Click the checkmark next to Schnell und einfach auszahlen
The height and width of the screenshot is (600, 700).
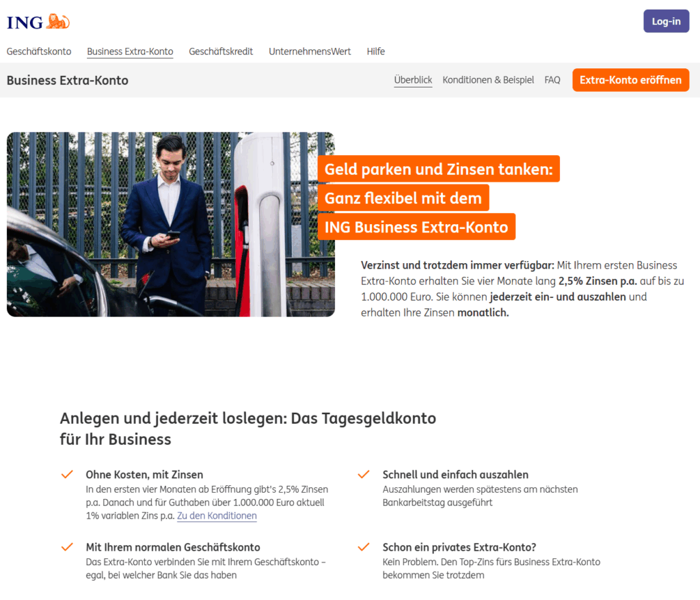(x=364, y=474)
